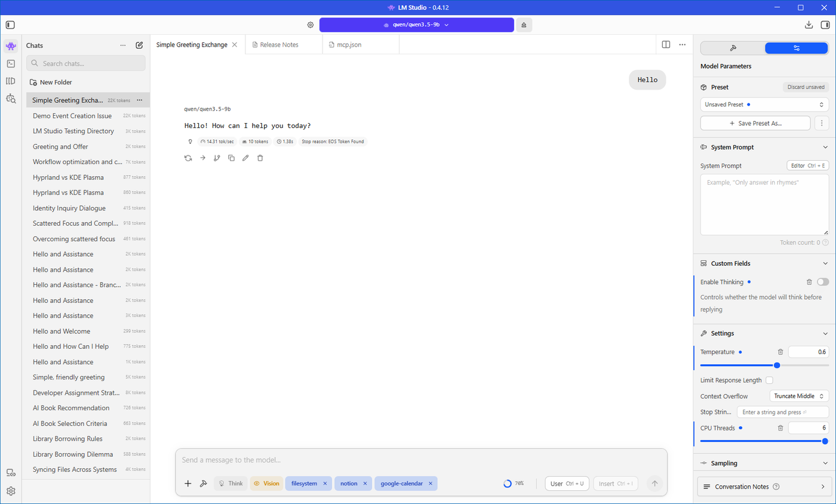Create a new chat with pencil icon

click(139, 45)
